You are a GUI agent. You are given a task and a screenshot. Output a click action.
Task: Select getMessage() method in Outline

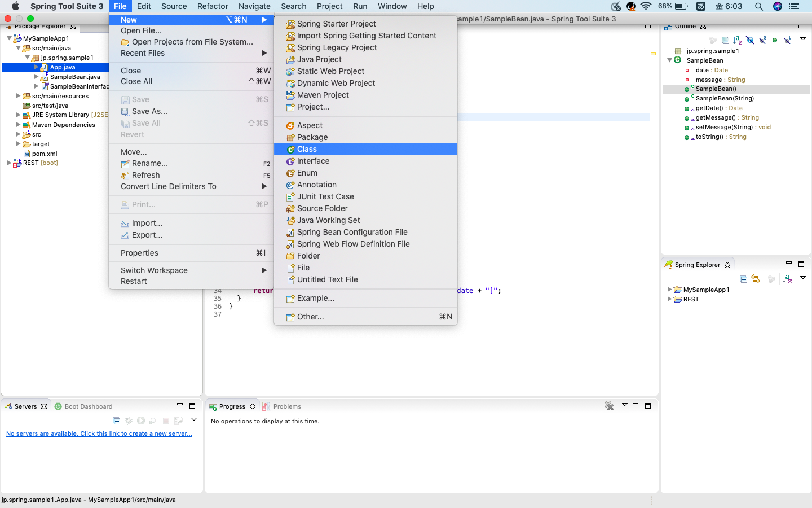727,117
